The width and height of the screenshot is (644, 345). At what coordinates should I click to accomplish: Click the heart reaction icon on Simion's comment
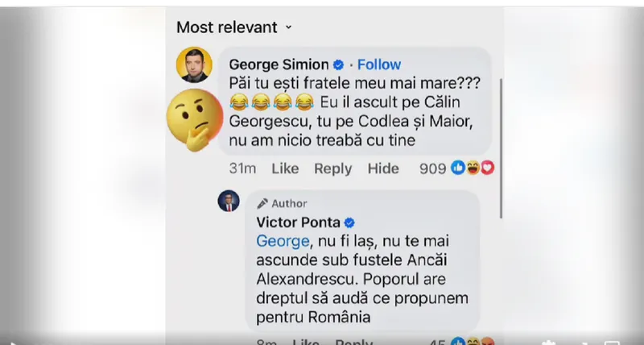pyautogui.click(x=486, y=168)
